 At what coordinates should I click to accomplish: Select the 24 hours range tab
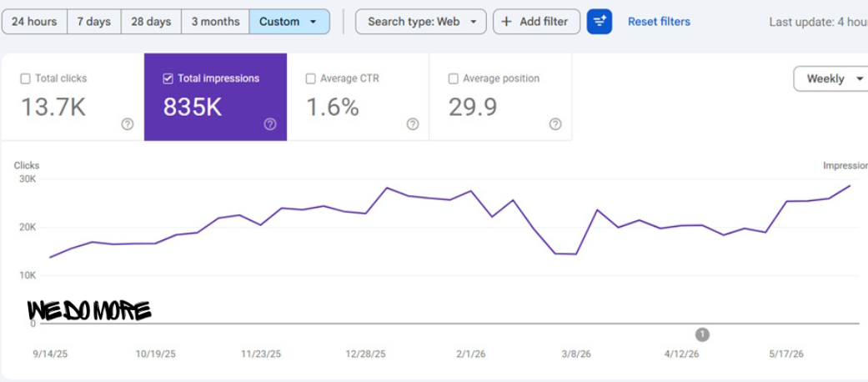(34, 22)
